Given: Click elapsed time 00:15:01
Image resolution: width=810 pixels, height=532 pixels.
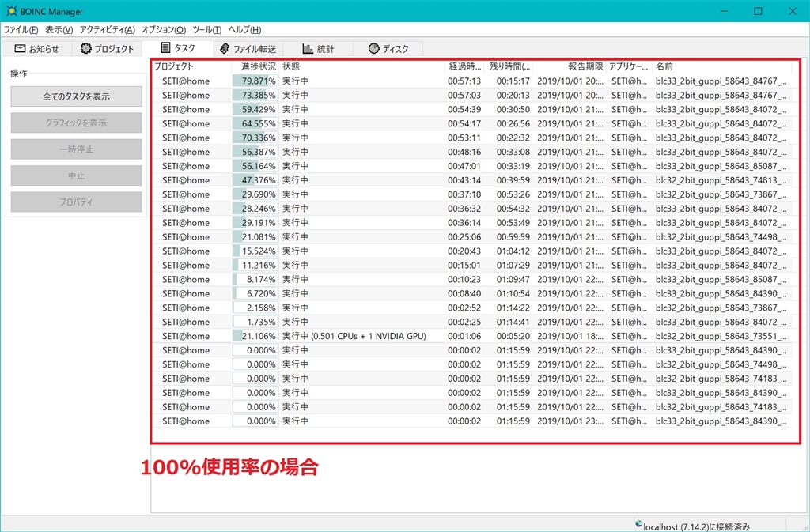Looking at the screenshot, I should 464,266.
